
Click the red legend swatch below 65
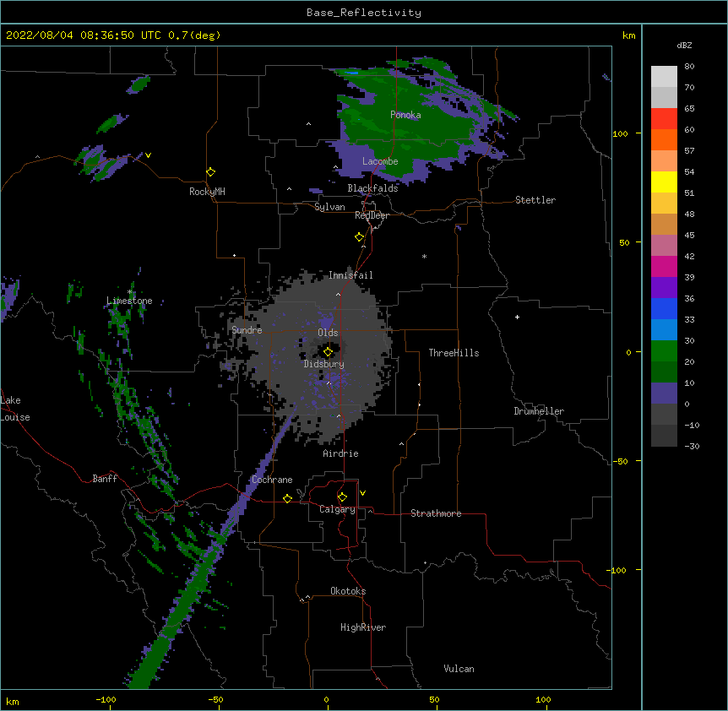click(664, 118)
